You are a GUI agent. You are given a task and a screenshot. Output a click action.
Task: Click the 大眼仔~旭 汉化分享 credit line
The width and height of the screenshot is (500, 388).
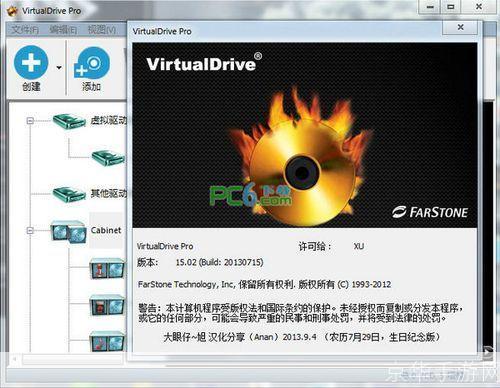pyautogui.click(x=301, y=337)
